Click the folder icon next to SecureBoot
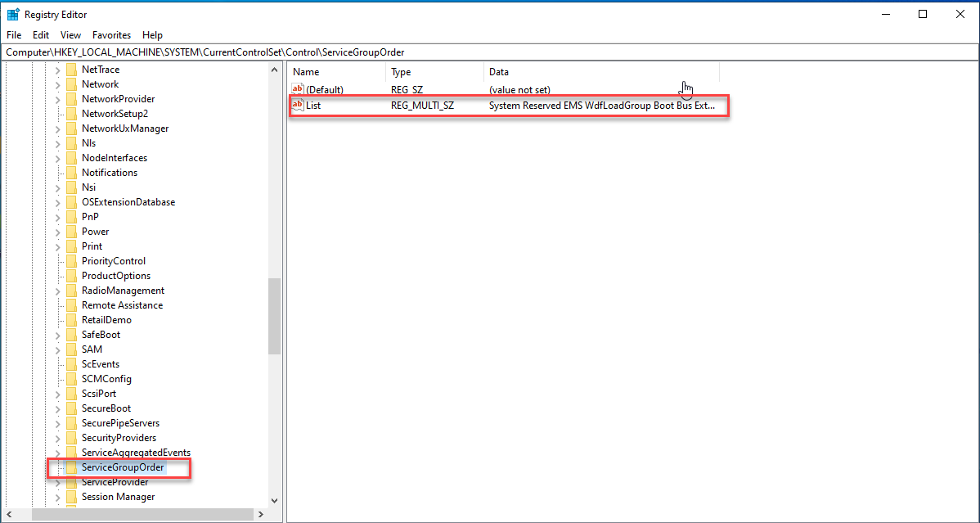 point(72,408)
